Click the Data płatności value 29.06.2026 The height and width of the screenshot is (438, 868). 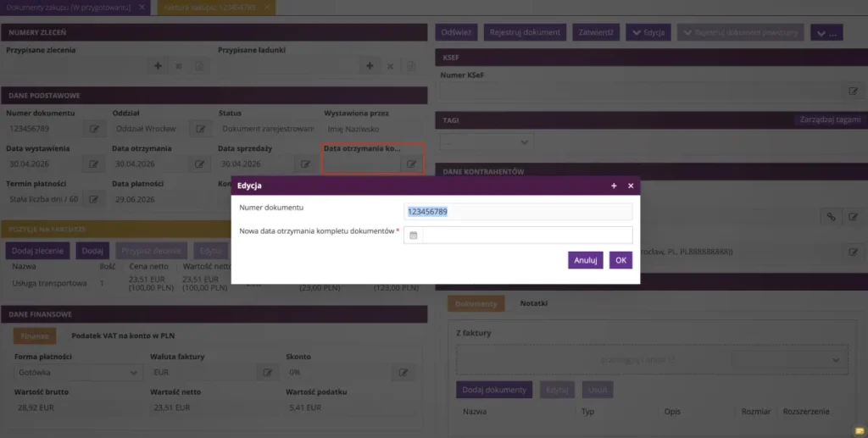(x=133, y=199)
